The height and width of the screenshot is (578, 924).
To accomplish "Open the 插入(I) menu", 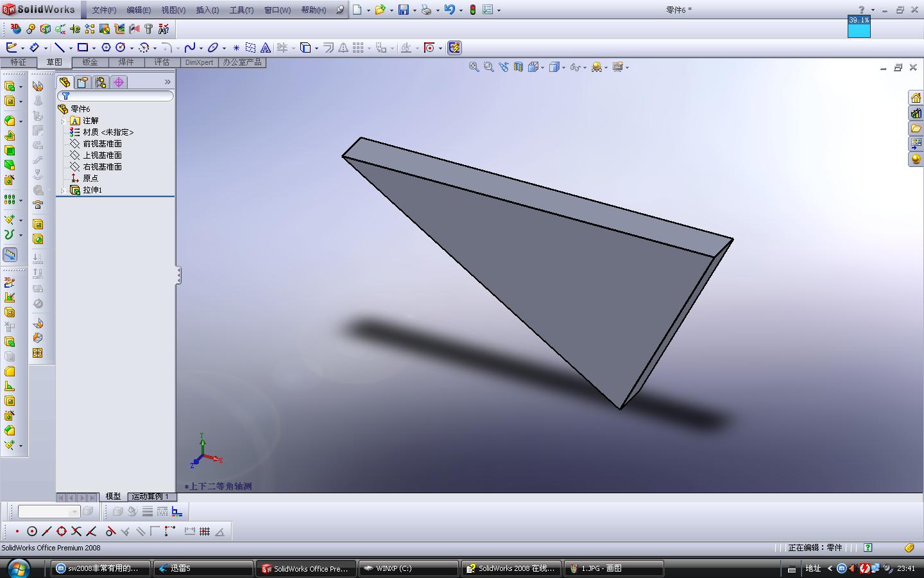I will point(207,10).
